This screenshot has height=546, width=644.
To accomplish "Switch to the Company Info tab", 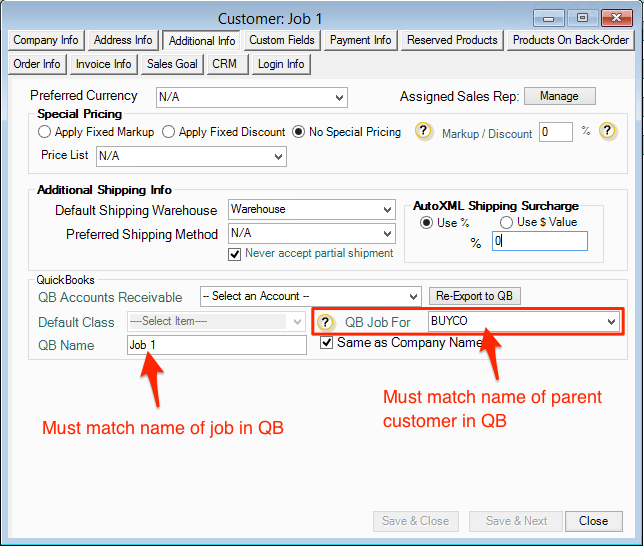I will tap(46, 40).
